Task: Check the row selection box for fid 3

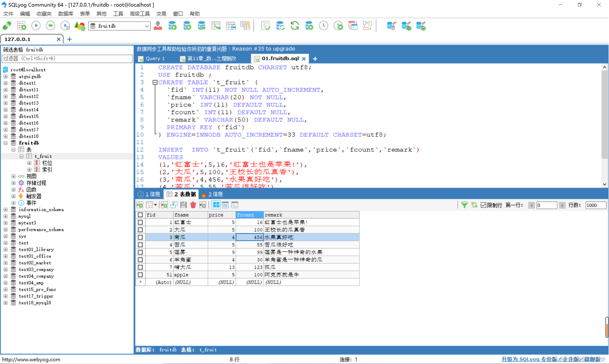Action: point(141,238)
